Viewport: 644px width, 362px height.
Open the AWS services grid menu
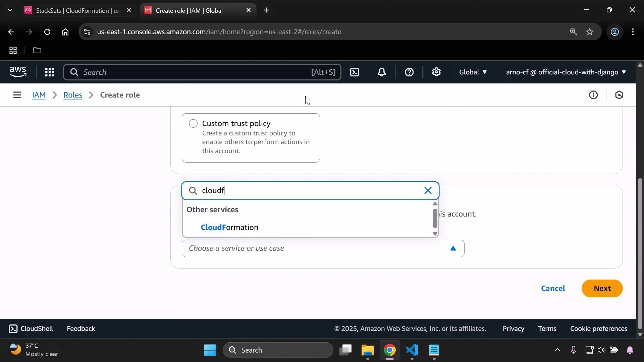coord(49,72)
